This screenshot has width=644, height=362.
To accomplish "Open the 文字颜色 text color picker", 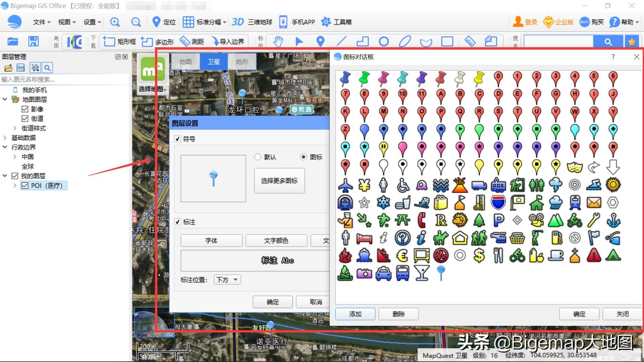I will coord(276,240).
